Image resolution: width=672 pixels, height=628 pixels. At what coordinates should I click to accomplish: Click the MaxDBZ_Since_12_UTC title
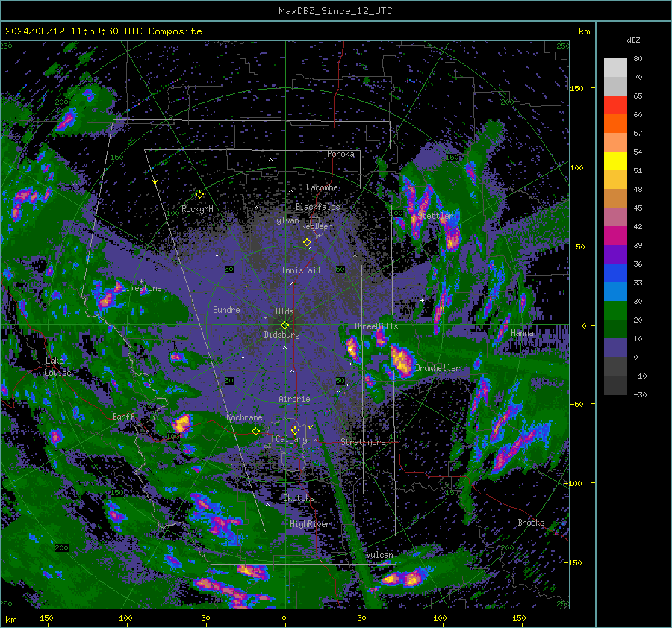(335, 11)
